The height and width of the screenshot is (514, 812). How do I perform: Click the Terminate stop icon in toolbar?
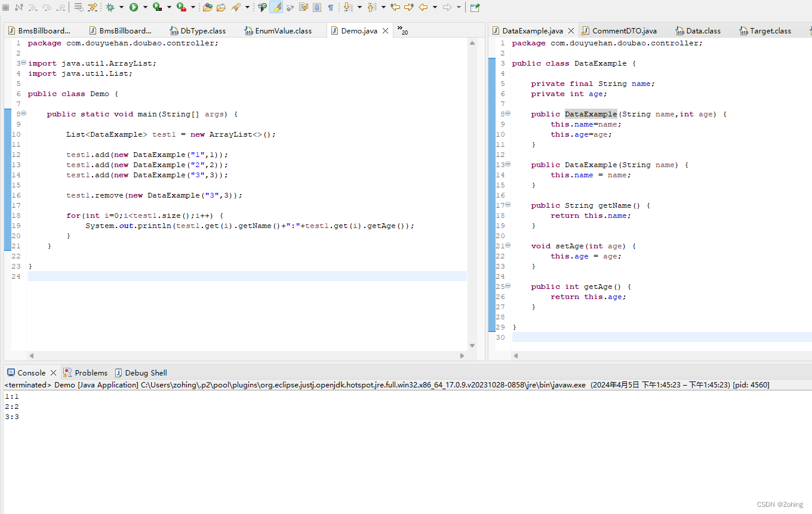tap(5, 7)
